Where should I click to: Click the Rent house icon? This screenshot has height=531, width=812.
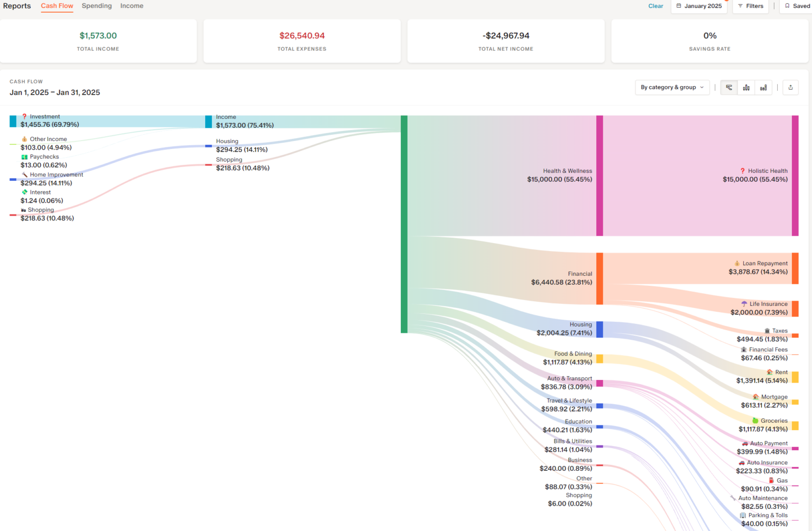click(770, 372)
